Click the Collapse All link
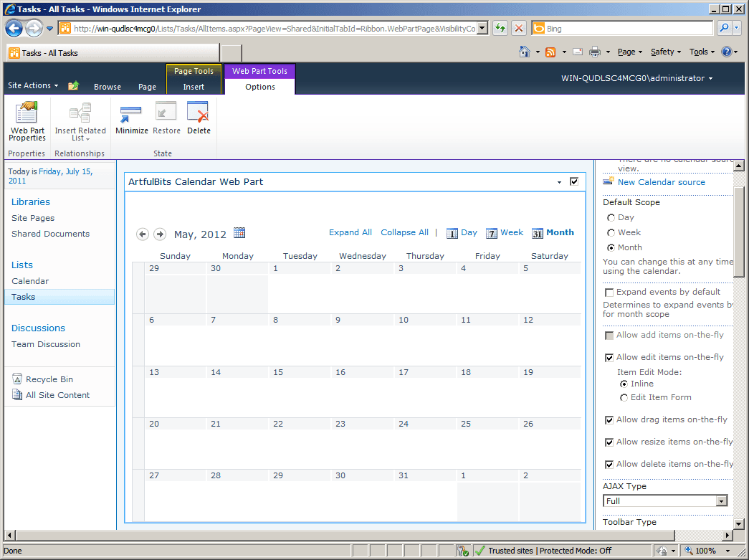This screenshot has width=749, height=560. pyautogui.click(x=404, y=232)
